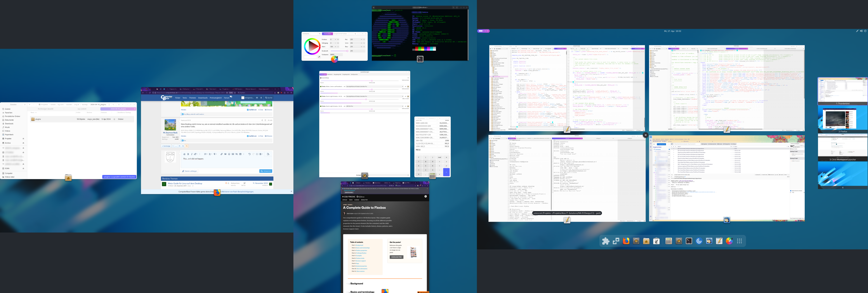Expand the AIR 192 4 Pro dropdown
The height and width of the screenshot is (293, 868).
(x=374, y=107)
